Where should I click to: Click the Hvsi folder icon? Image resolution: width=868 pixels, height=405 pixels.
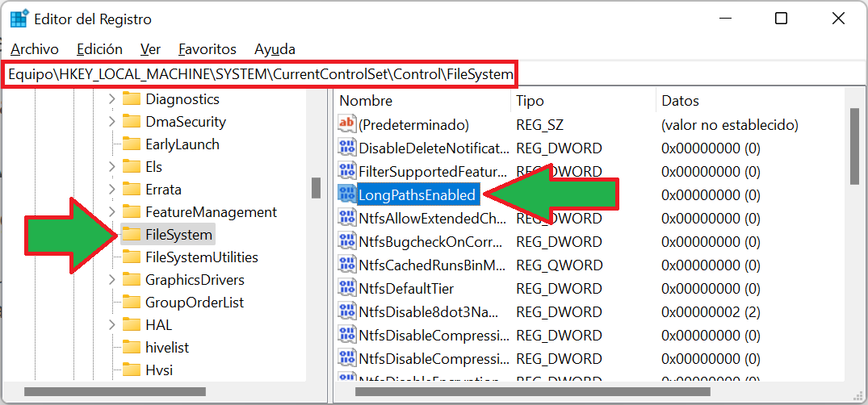tap(131, 370)
